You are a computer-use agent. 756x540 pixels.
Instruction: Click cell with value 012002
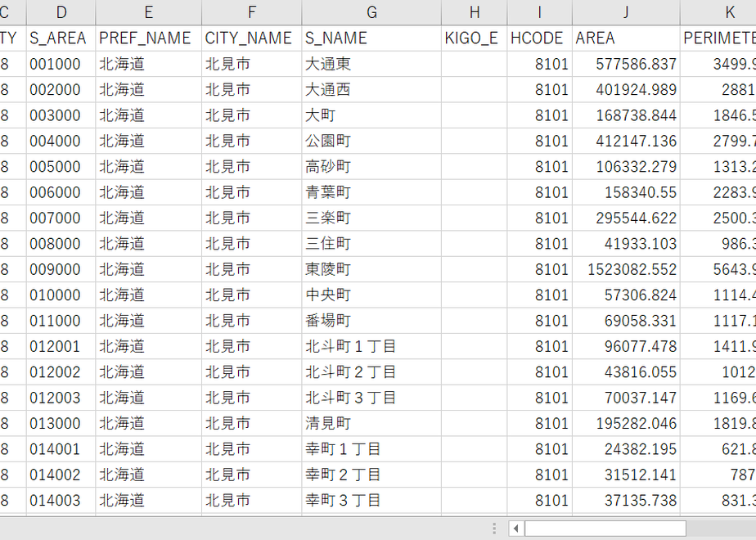click(61, 372)
